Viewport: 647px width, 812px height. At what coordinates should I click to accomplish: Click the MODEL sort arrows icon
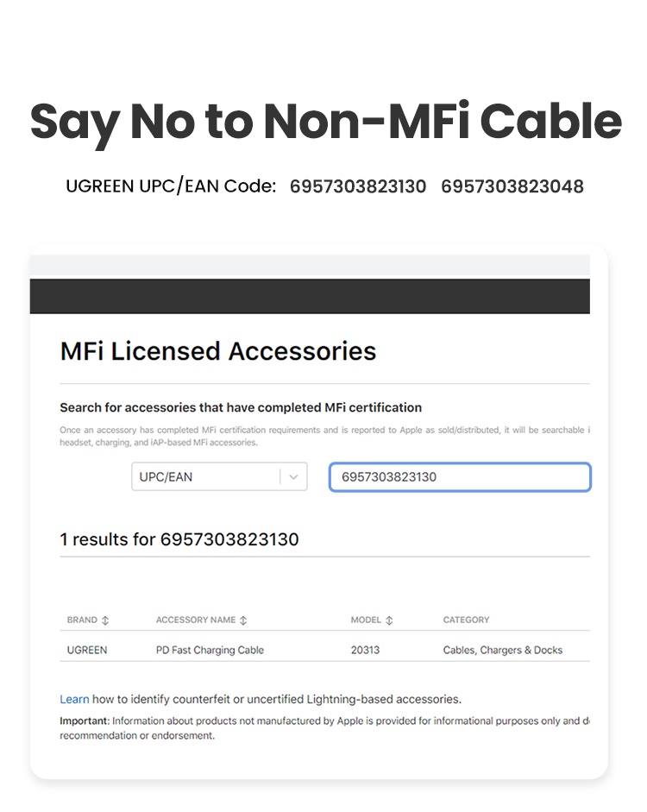(x=387, y=620)
